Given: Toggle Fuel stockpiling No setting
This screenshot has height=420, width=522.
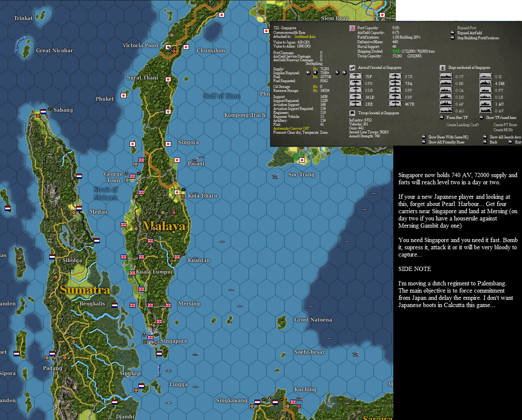Looking at the screenshot, I should 315,77.
